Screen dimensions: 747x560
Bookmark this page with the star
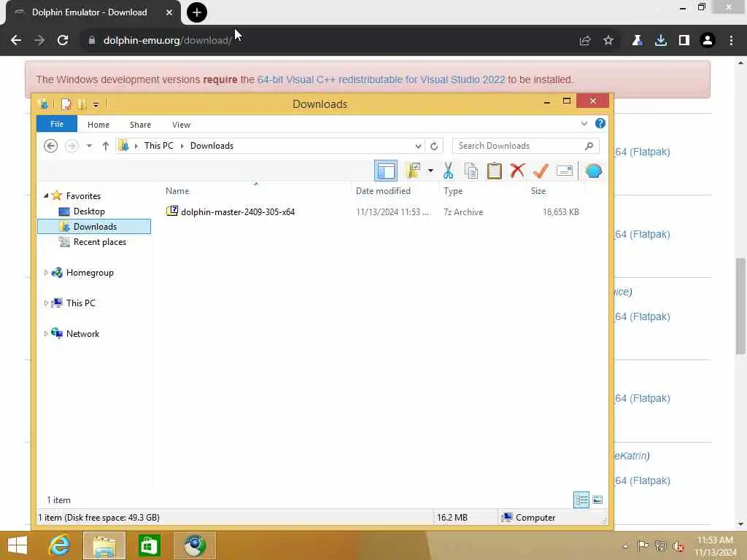click(608, 41)
